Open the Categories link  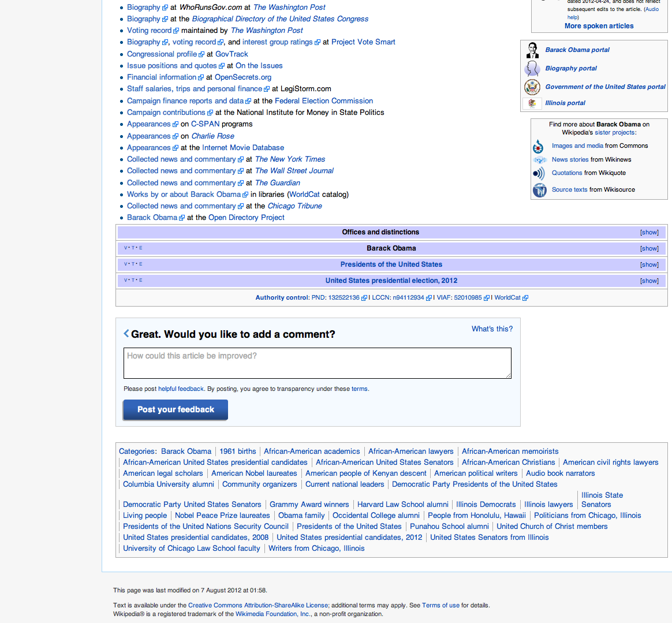click(137, 452)
